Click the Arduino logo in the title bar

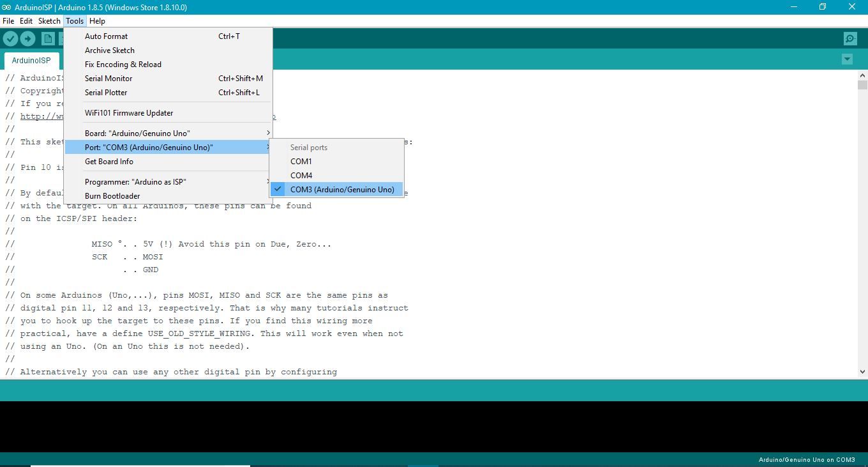click(6, 6)
